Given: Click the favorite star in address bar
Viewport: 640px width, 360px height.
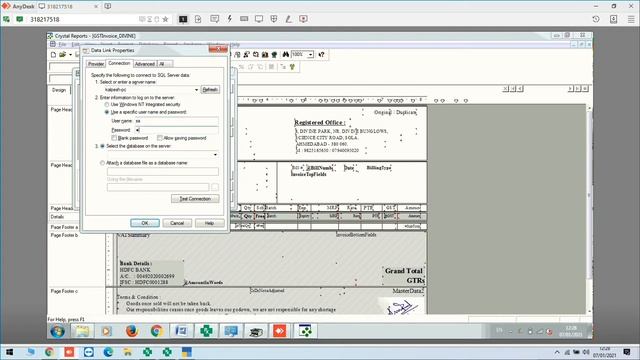Looking at the screenshot, I should click(x=165, y=19).
